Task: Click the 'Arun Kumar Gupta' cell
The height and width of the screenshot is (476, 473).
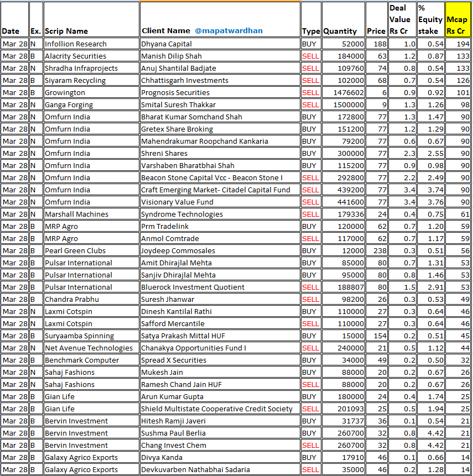Action: [220, 396]
